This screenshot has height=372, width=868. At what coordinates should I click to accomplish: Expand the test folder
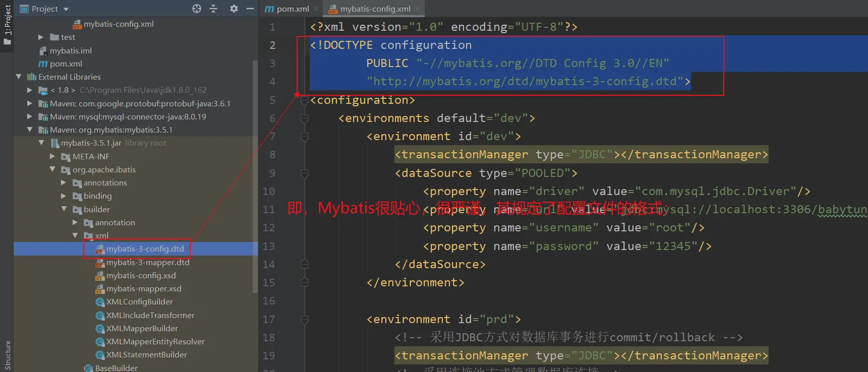point(41,37)
